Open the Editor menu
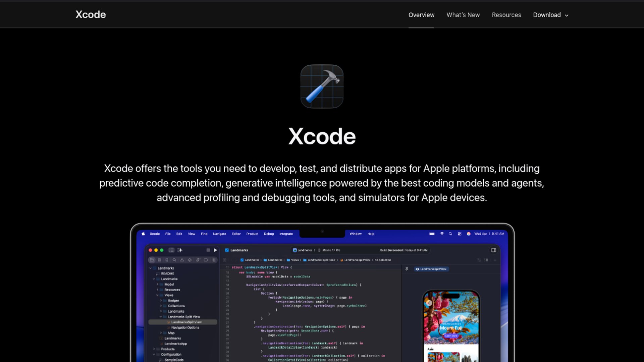The width and height of the screenshot is (644, 362). (236, 234)
